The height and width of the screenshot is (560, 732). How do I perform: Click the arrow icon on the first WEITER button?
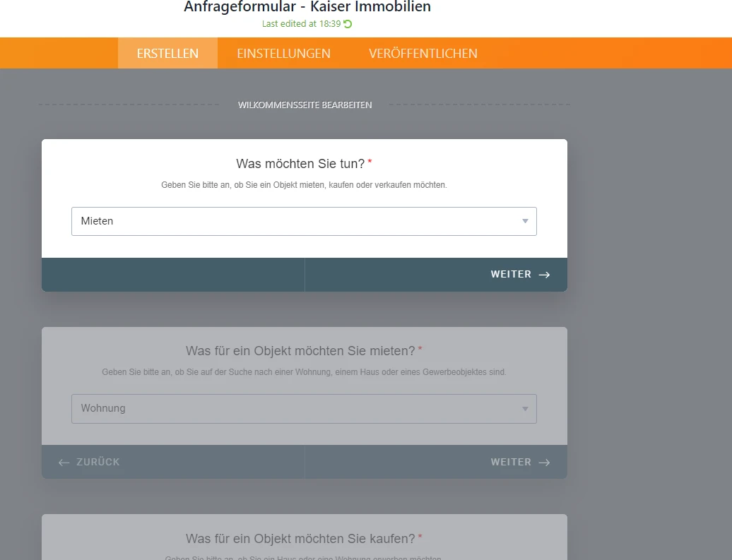[544, 274]
